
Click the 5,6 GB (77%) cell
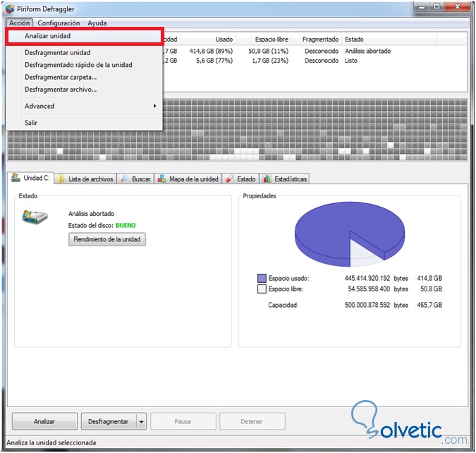point(214,61)
